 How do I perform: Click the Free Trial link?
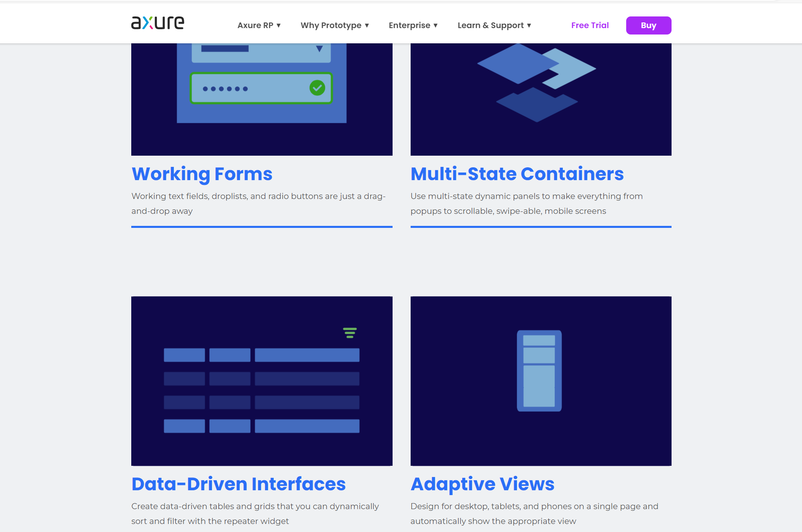tap(590, 25)
